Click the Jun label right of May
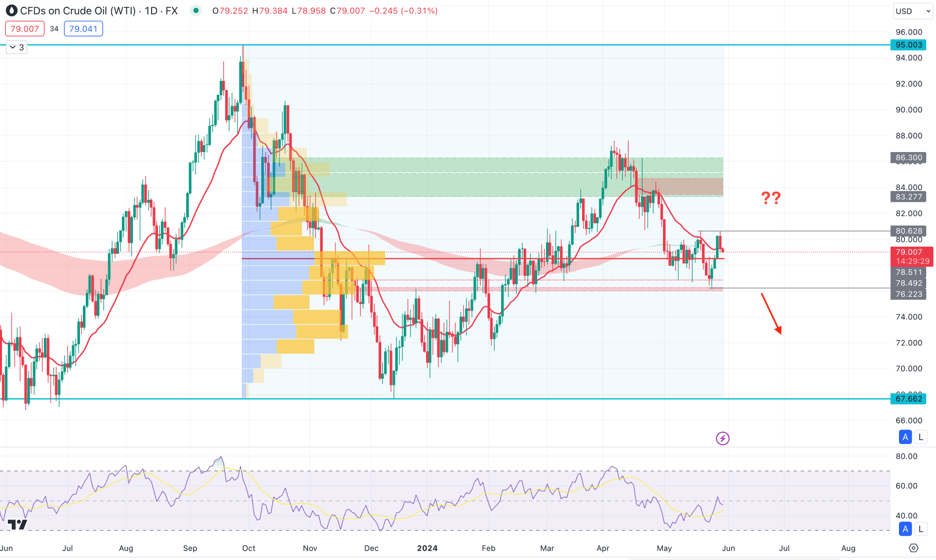 pyautogui.click(x=728, y=548)
